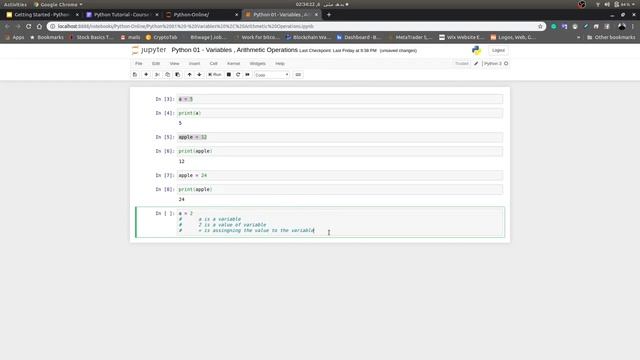Click output value 12
This screenshot has width=640, height=360.
(x=182, y=162)
